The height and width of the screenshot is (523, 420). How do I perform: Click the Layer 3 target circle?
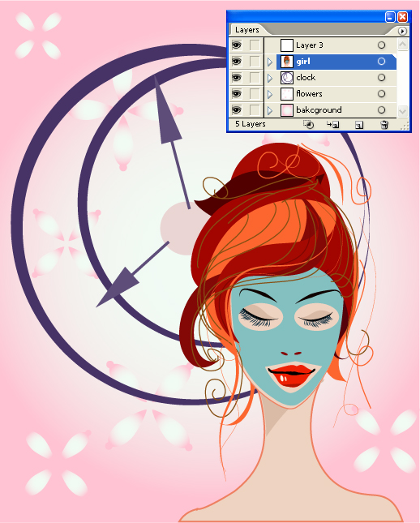tap(381, 45)
